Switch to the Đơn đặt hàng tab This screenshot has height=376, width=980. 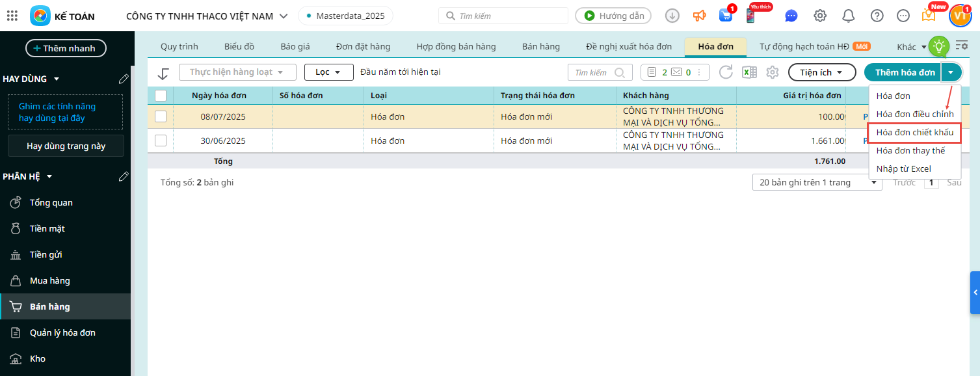click(363, 47)
